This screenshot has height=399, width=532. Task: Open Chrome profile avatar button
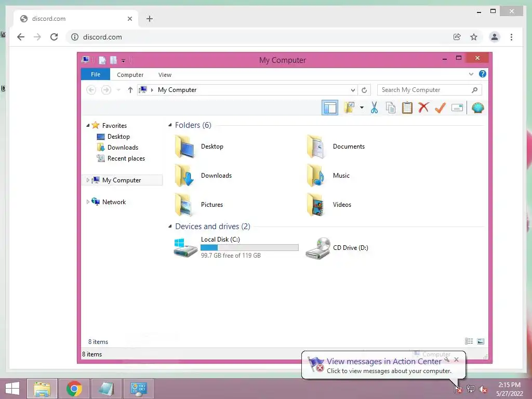click(495, 37)
